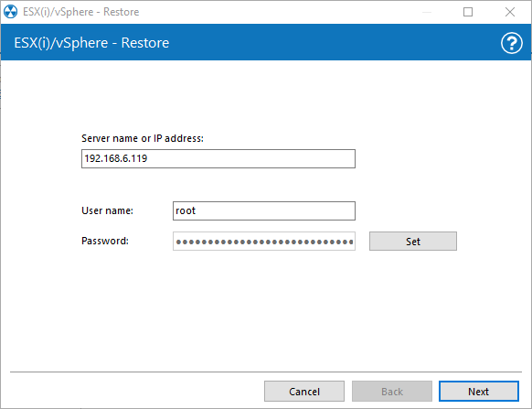Click the disabled Back button
Screen dimensions: 532x409
[x=392, y=392]
